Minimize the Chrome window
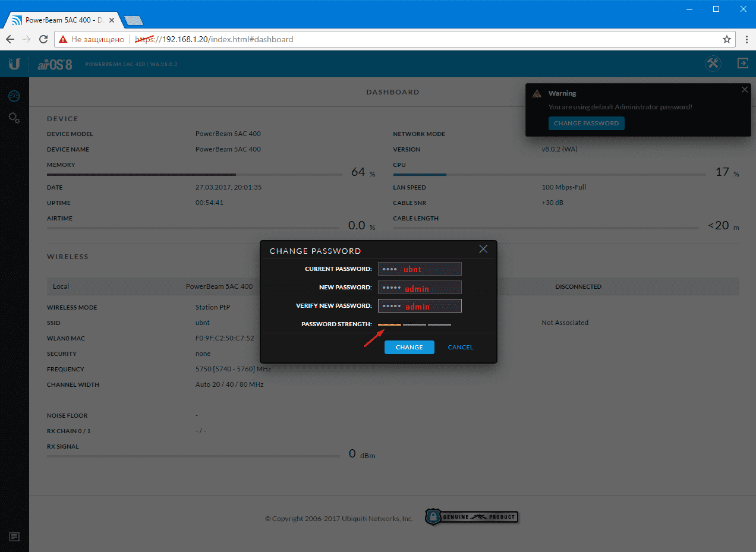Image resolution: width=756 pixels, height=552 pixels. point(689,9)
